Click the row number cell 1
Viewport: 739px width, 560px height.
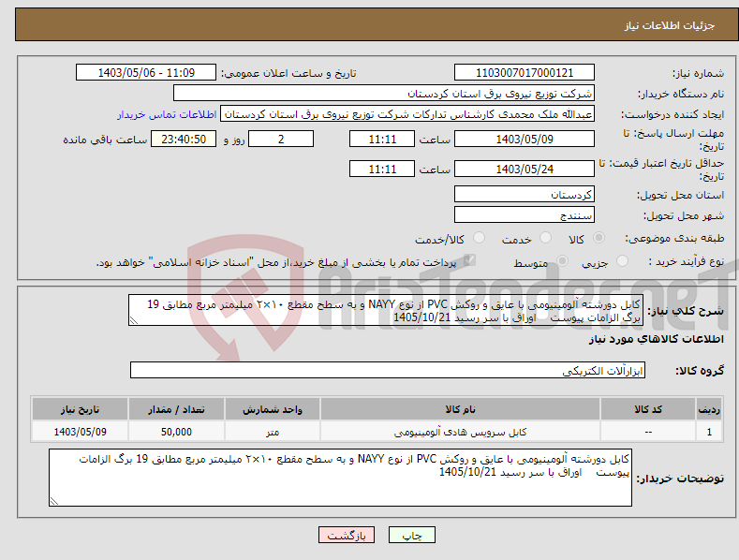[x=709, y=432]
